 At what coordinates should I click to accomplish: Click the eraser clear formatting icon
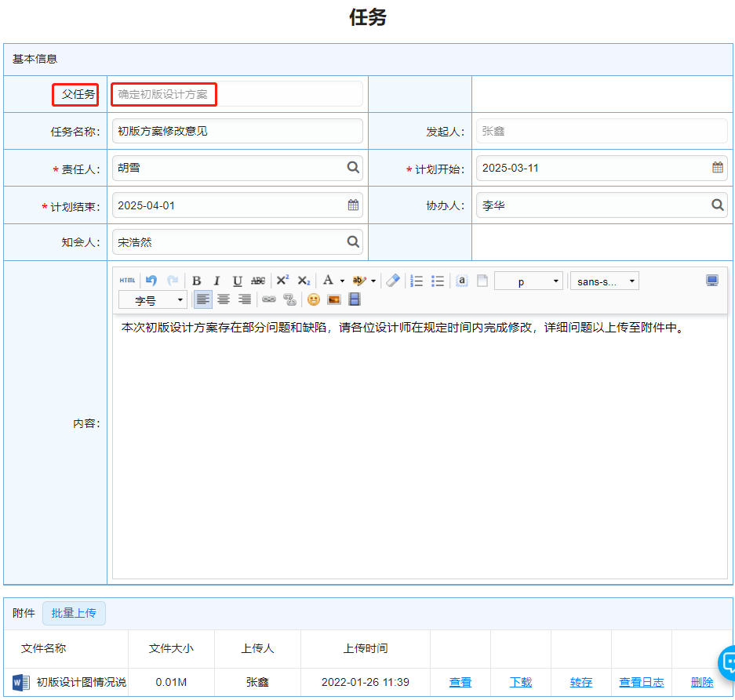(393, 281)
